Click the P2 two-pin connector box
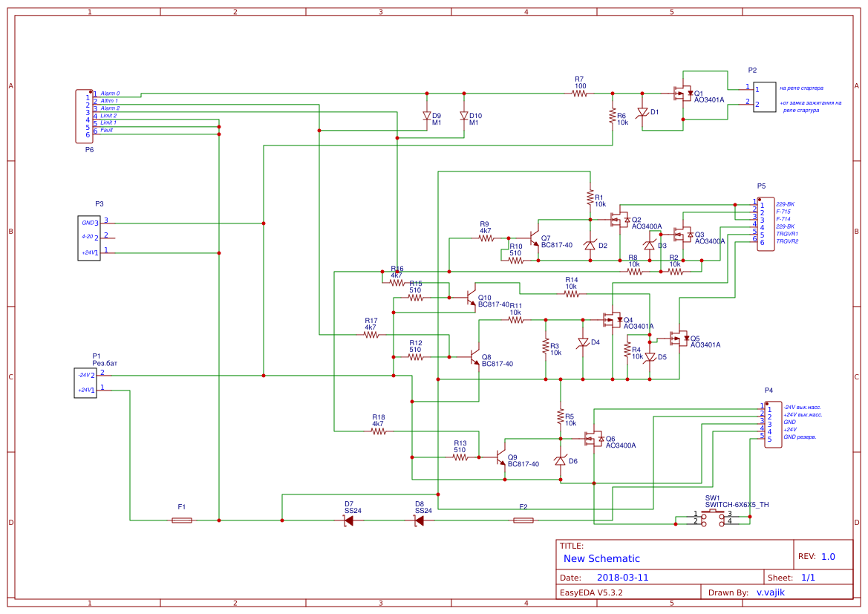The image size is (868, 614). pos(765,97)
